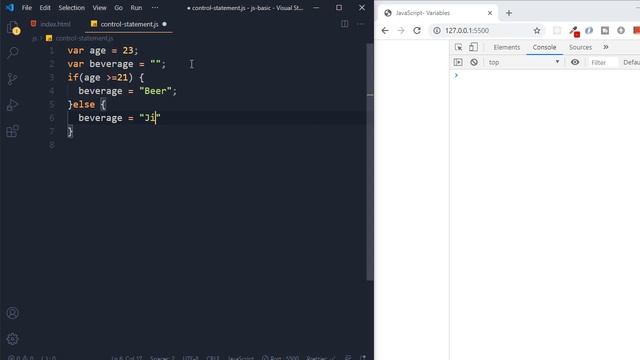640x360 pixels.
Task: Click the VS Code editor scrollbar
Action: (x=370, y=161)
